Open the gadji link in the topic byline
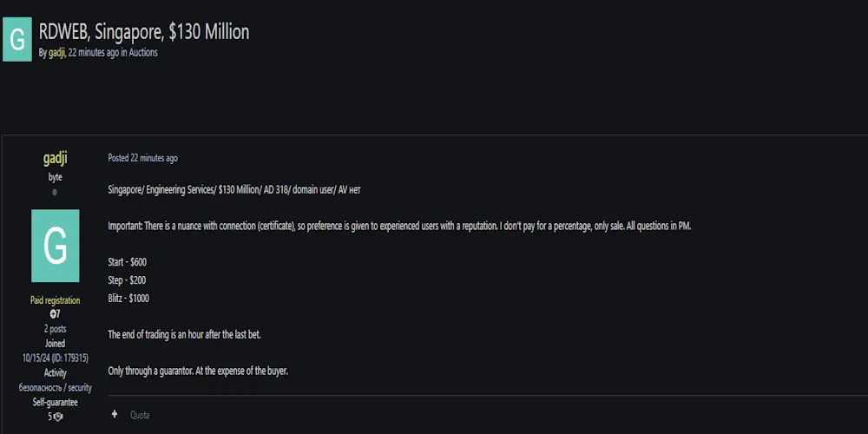The height and width of the screenshot is (434, 868). (x=56, y=53)
